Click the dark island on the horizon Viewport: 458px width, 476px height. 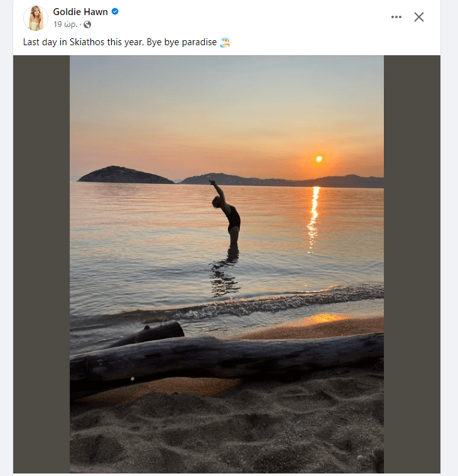[124, 175]
